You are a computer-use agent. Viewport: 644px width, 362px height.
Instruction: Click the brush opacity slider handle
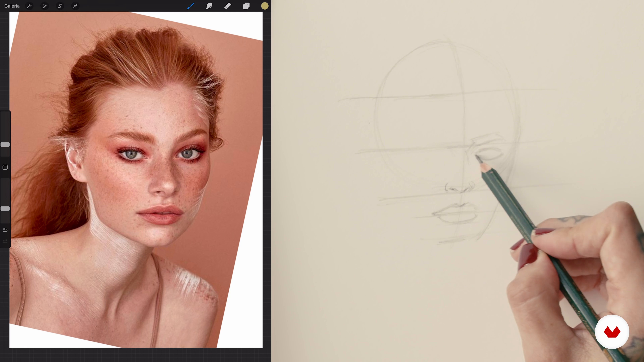[5, 209]
